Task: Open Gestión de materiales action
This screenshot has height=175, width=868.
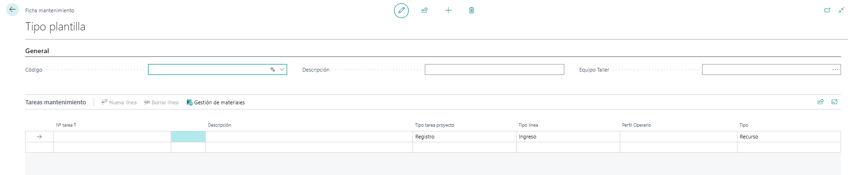Action: (x=216, y=102)
